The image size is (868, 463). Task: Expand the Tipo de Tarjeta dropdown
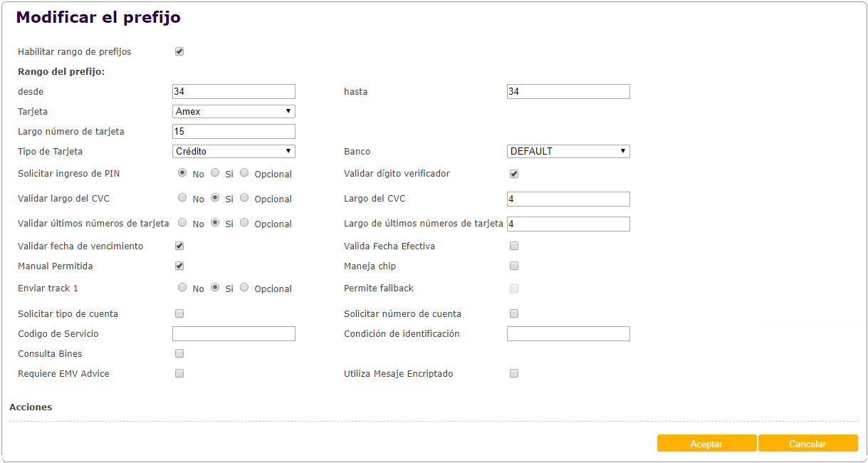[234, 151]
